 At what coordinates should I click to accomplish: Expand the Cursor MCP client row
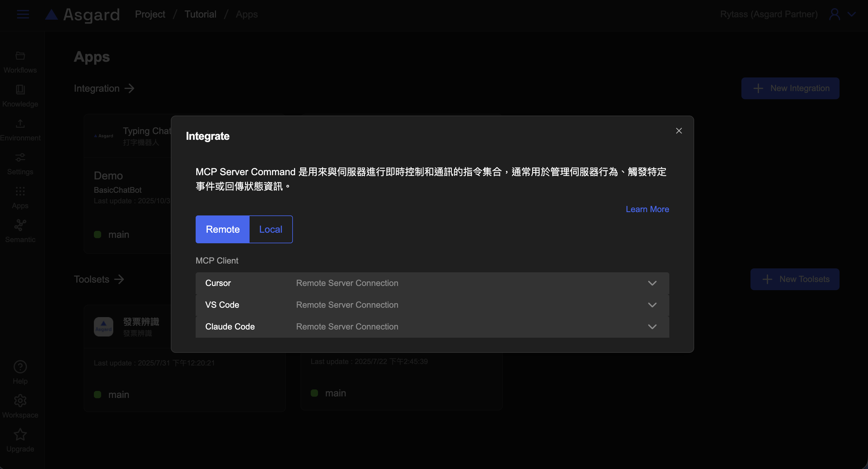[432, 283]
